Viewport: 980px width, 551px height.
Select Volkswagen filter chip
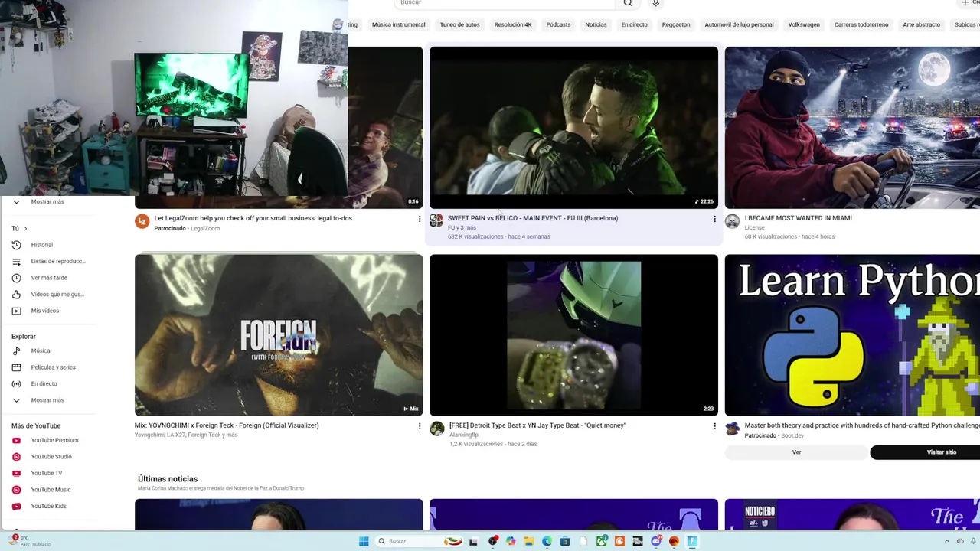tap(804, 24)
